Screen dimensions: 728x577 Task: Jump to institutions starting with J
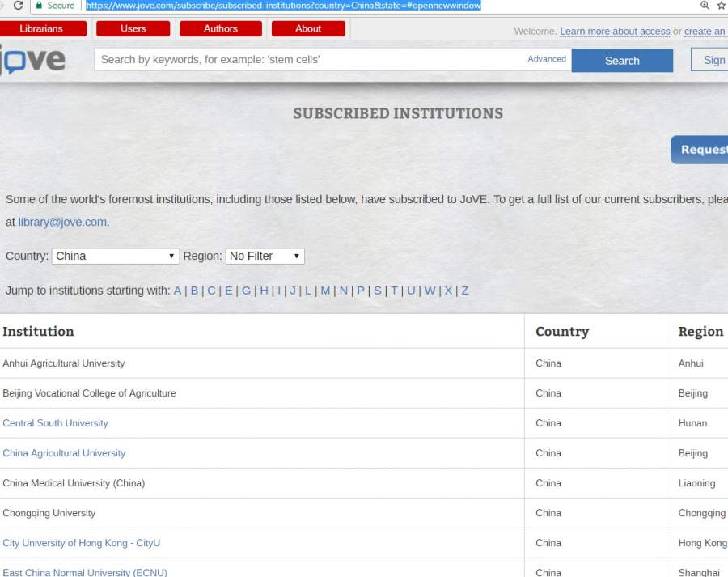pyautogui.click(x=293, y=291)
